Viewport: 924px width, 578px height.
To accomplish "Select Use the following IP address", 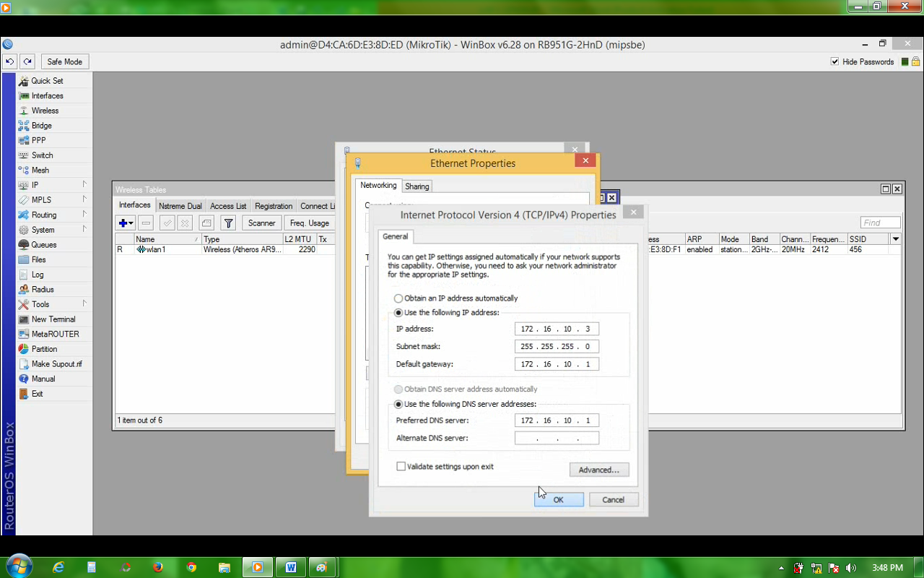I will click(446, 313).
